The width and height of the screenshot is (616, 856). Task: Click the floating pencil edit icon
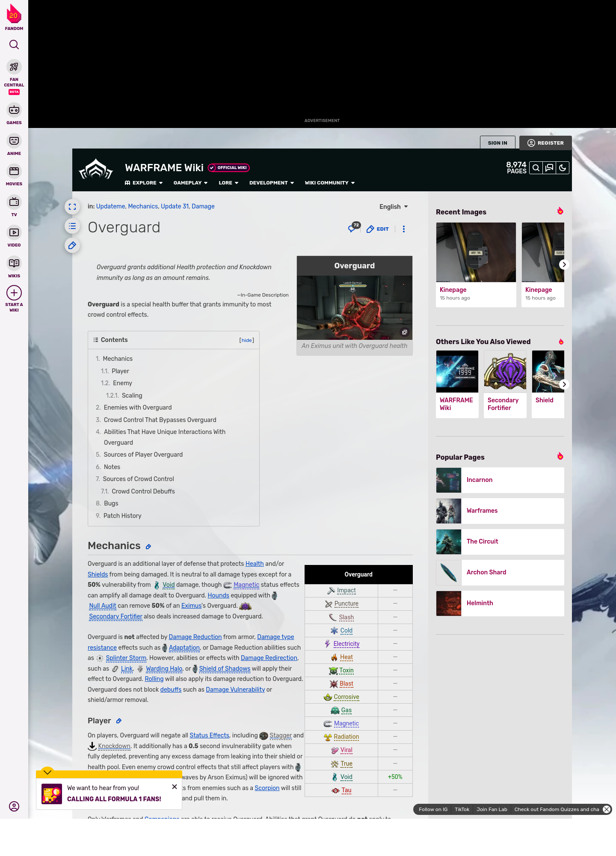tap(72, 245)
